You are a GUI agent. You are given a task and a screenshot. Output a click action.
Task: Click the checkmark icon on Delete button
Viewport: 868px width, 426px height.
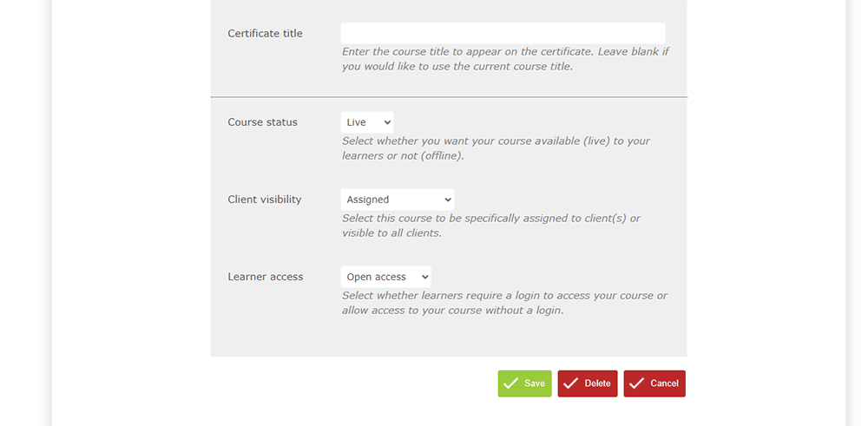point(570,383)
